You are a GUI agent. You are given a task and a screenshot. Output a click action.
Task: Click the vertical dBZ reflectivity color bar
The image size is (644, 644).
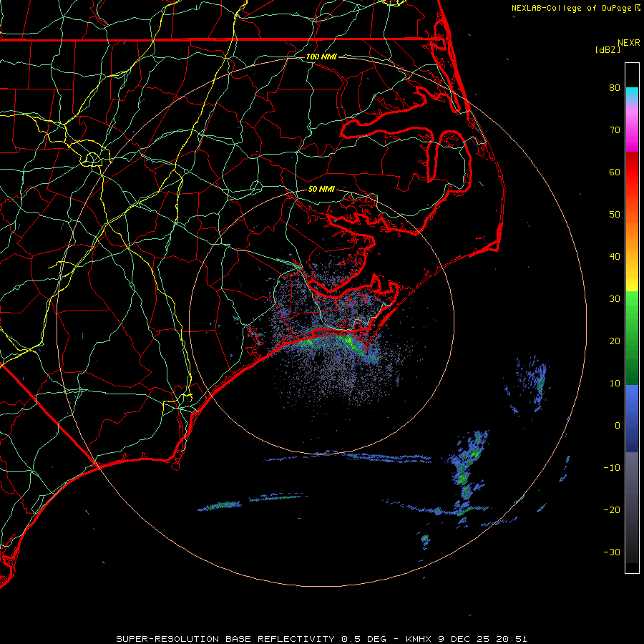click(x=632, y=318)
